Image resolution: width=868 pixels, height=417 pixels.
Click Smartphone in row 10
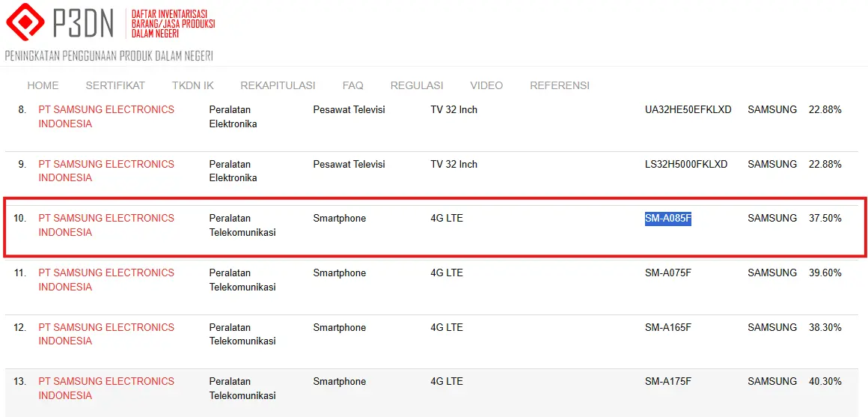point(339,218)
